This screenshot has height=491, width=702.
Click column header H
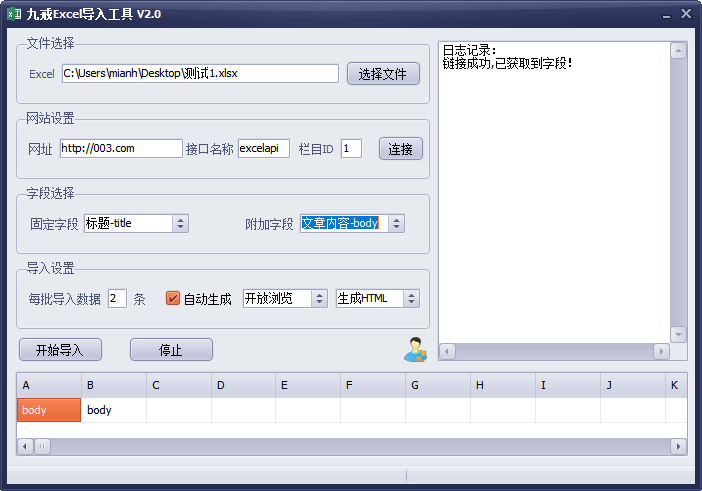tap(503, 385)
